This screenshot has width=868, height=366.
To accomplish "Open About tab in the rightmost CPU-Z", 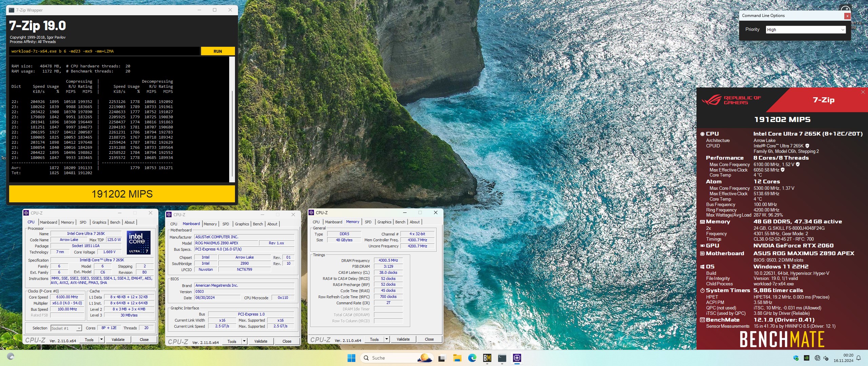I will pyautogui.click(x=415, y=222).
